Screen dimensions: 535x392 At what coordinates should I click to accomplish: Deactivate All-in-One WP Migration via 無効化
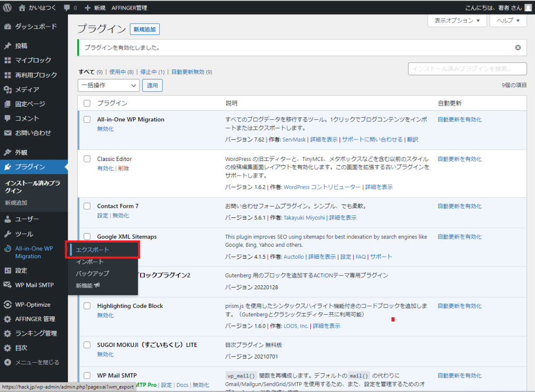click(105, 129)
